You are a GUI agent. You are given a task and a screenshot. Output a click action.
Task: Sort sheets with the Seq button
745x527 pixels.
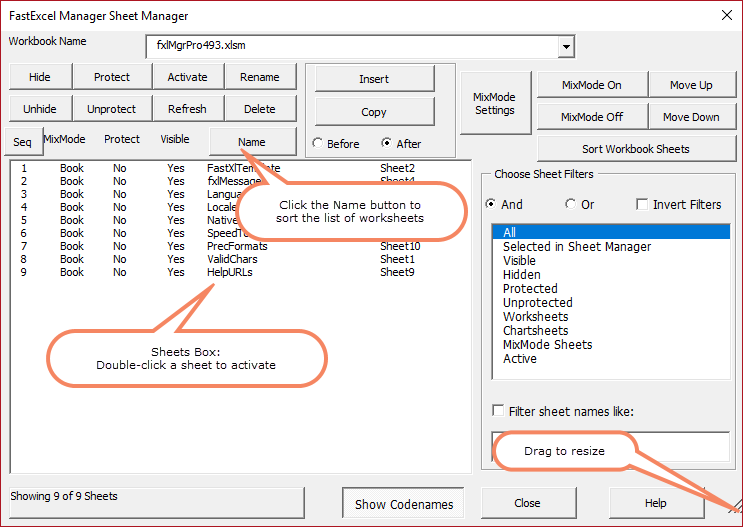(x=23, y=142)
